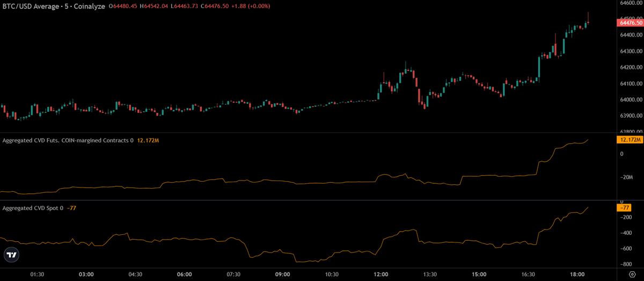The width and height of the screenshot is (644, 281).
Task: Click the 64400.00 price axis label
Action: [x=632, y=35]
